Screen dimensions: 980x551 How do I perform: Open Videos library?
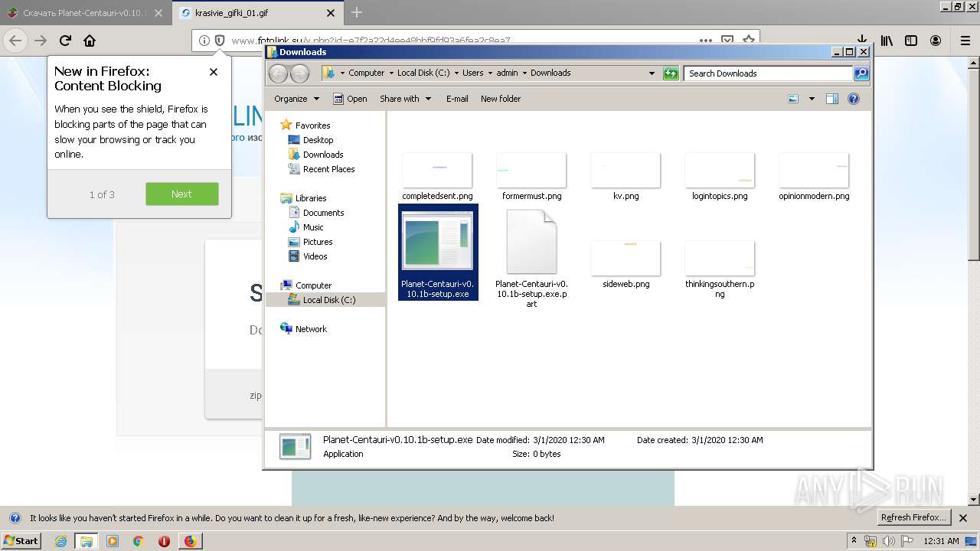(308, 256)
